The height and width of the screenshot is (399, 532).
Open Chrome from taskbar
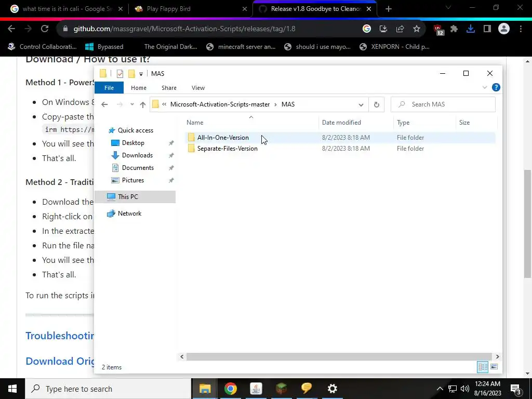point(230,389)
